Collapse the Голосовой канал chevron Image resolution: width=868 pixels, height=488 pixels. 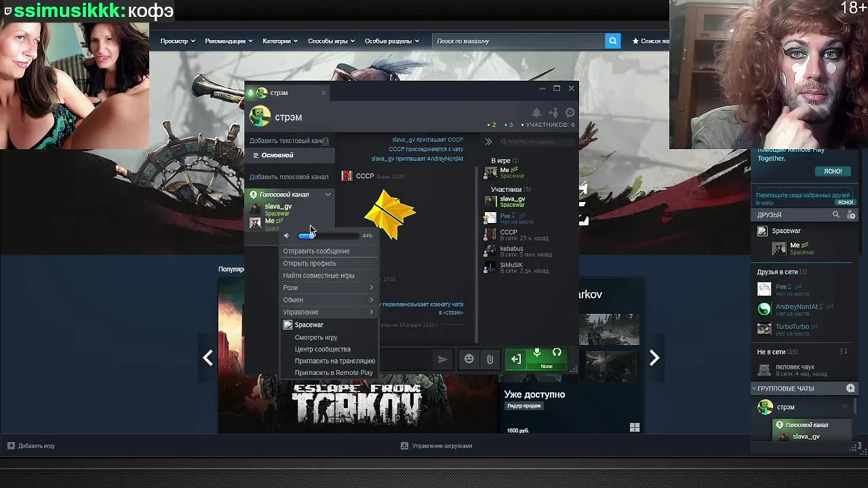click(328, 195)
